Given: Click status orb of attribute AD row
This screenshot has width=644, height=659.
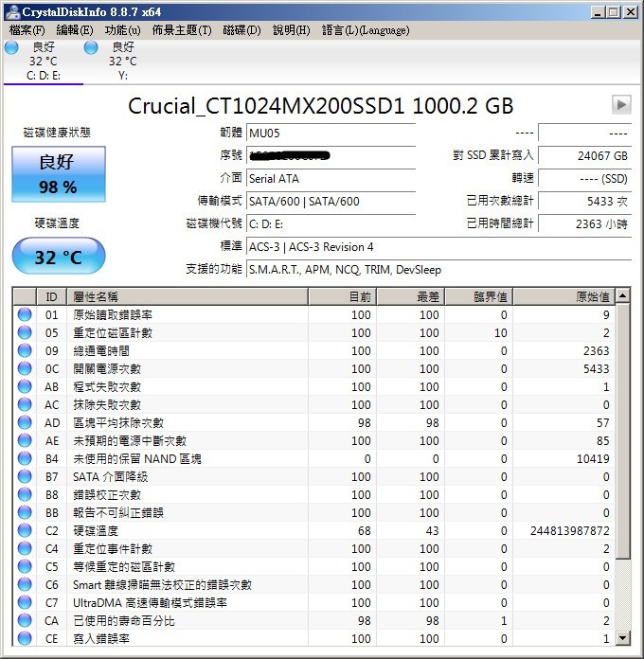Looking at the screenshot, I should point(25,422).
